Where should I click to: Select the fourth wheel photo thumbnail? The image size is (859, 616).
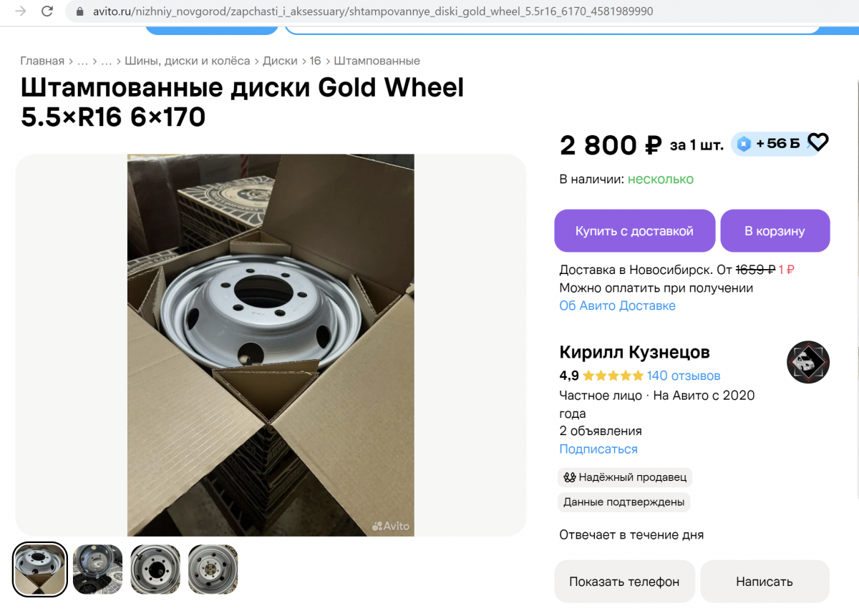click(x=213, y=569)
